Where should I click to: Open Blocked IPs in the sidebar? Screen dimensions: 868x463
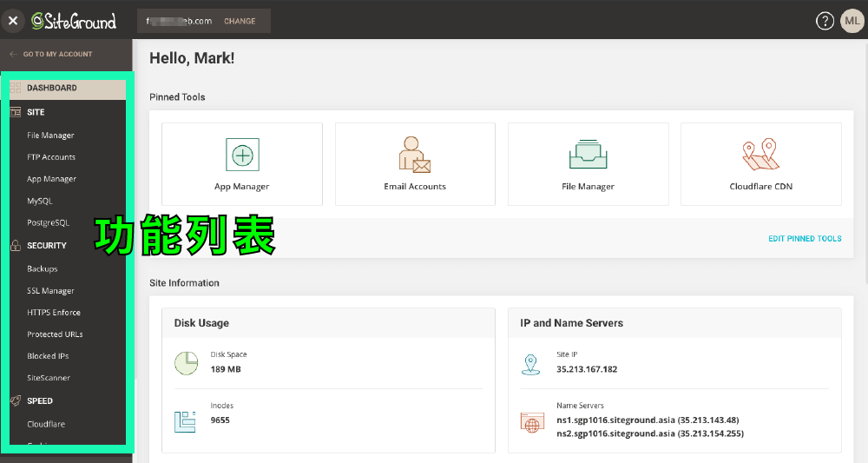coord(48,356)
